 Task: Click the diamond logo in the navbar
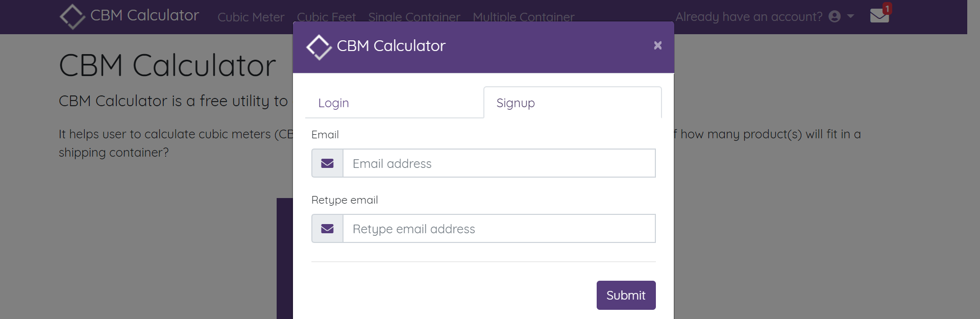(72, 16)
